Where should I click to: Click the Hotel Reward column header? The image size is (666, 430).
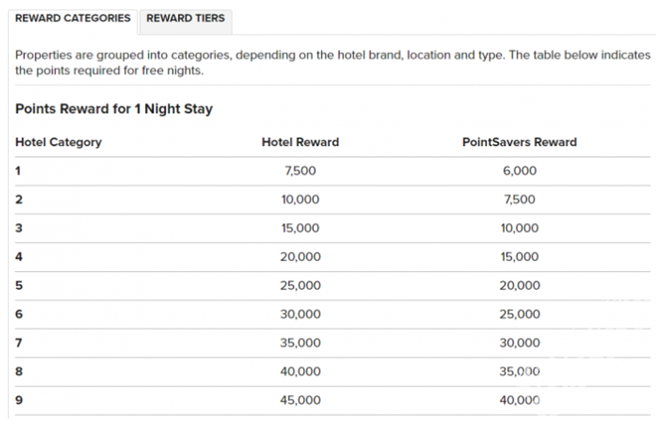(300, 142)
